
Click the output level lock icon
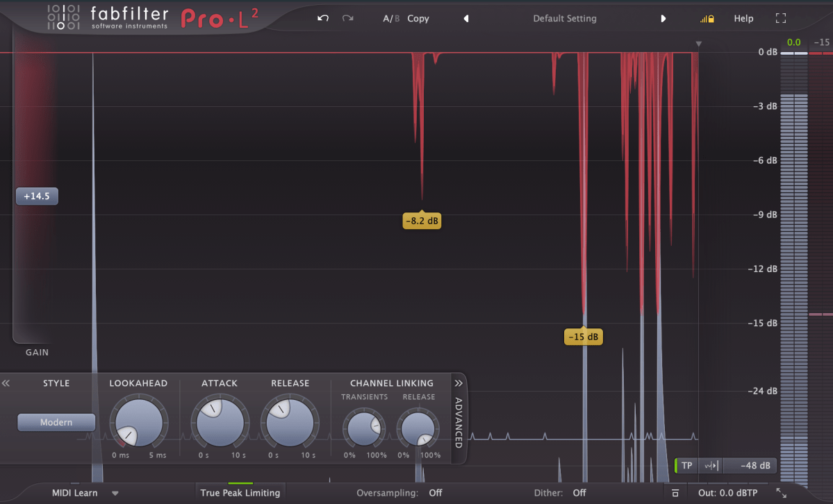pos(707,19)
